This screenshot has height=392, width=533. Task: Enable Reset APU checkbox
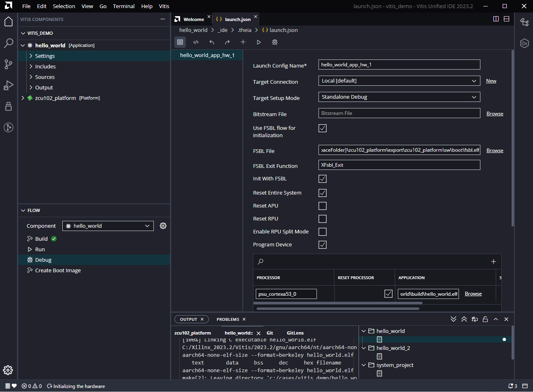323,206
